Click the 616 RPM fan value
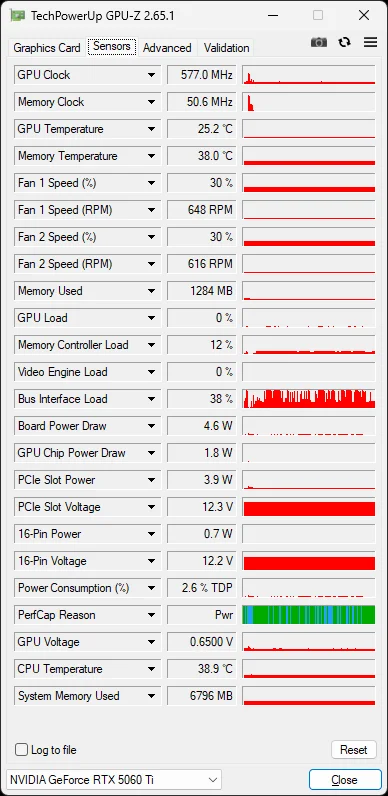This screenshot has width=388, height=796. (202, 264)
